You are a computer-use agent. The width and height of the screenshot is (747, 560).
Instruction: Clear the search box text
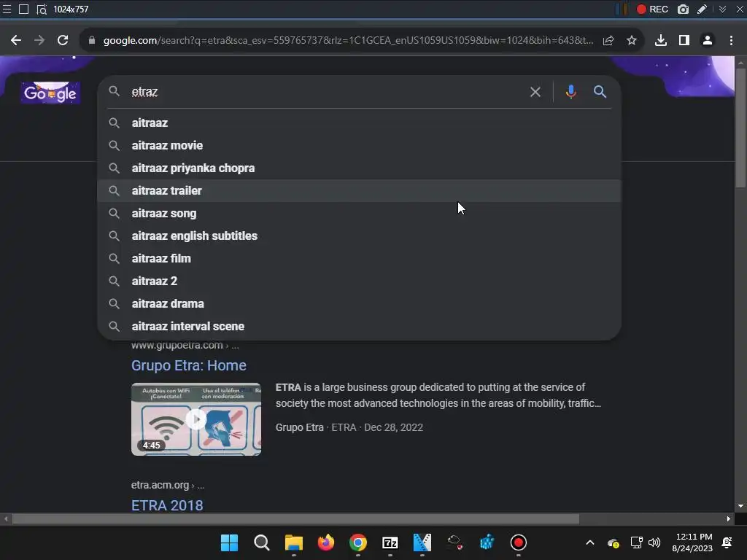click(535, 92)
